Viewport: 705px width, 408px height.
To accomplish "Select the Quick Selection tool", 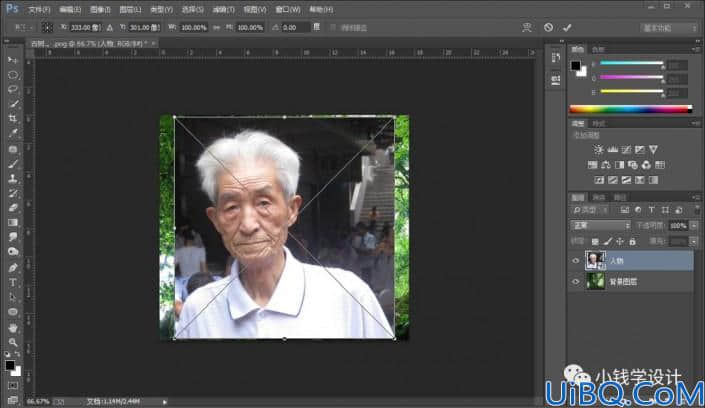I will click(x=13, y=104).
